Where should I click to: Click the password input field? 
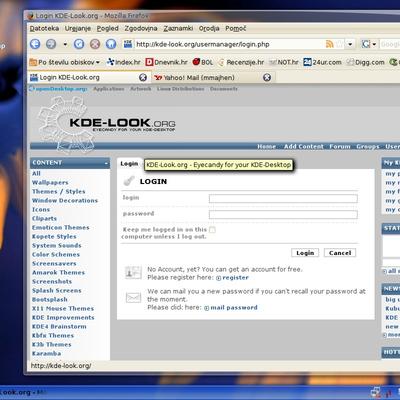(283, 214)
